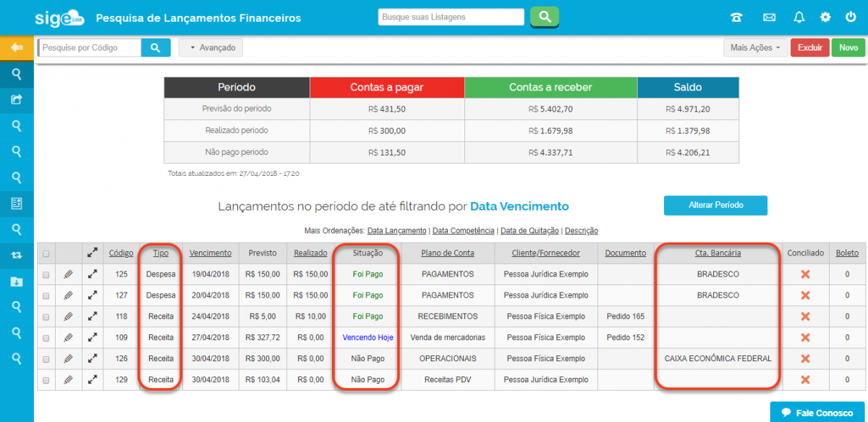This screenshot has width=868, height=422.
Task: Click the sige cloud logo
Action: (x=59, y=17)
